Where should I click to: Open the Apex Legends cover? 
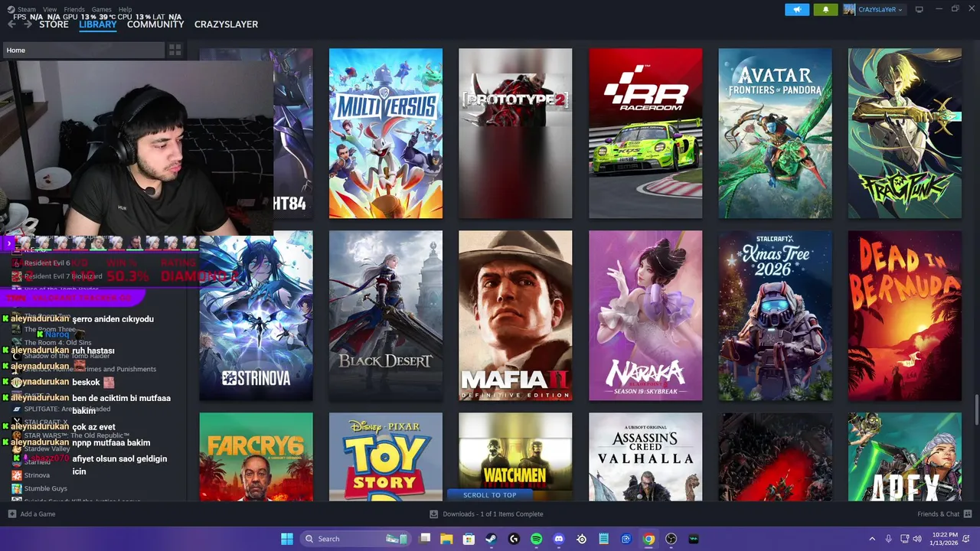[905, 457]
